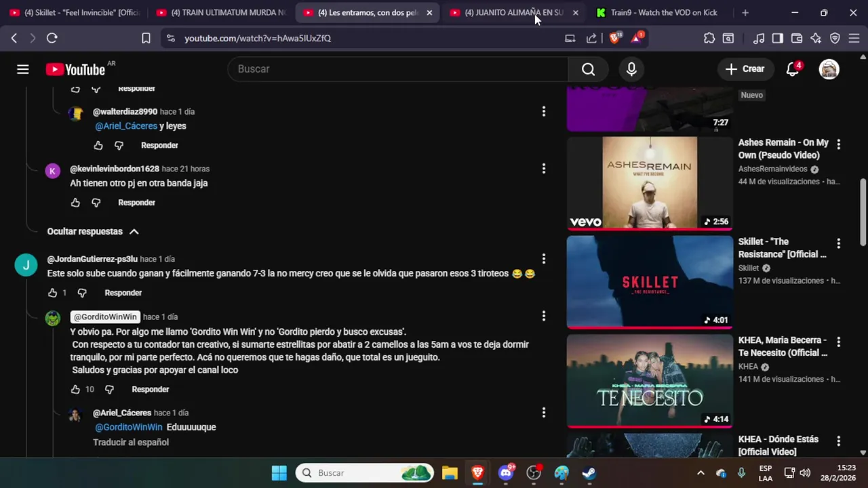The image size is (868, 488).
Task: Toggle the browser sidebar panel
Action: tap(778, 38)
